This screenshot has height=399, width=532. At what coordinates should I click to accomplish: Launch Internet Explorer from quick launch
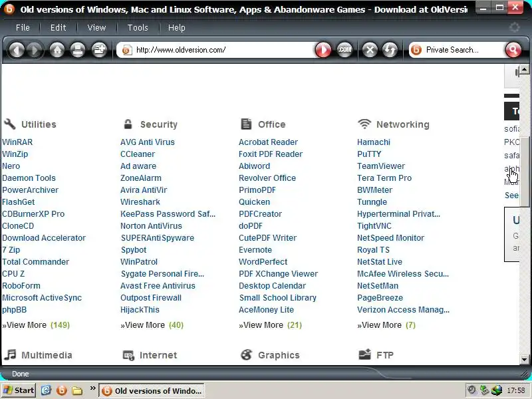pos(46,390)
